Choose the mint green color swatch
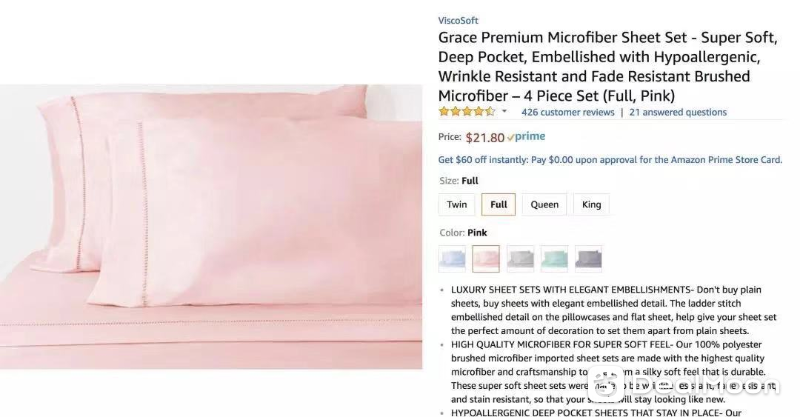Screen dimensions: 800x417 pyautogui.click(x=555, y=259)
